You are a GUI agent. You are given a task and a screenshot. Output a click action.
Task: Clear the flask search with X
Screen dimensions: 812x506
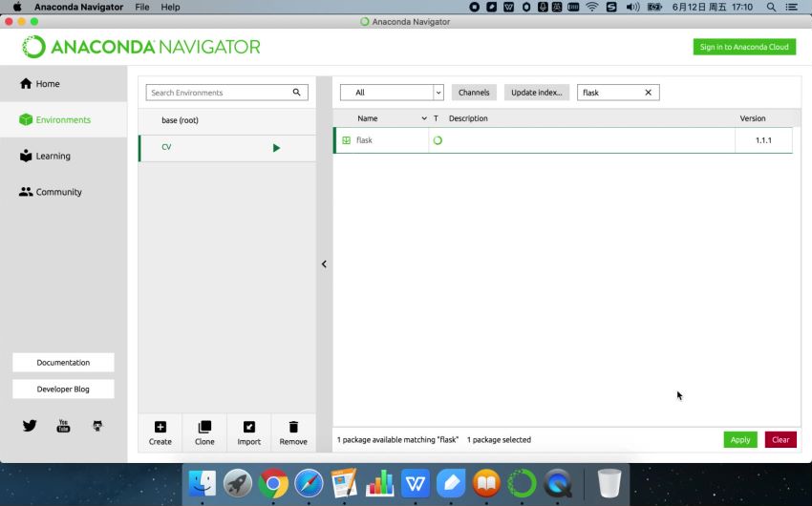pos(648,93)
